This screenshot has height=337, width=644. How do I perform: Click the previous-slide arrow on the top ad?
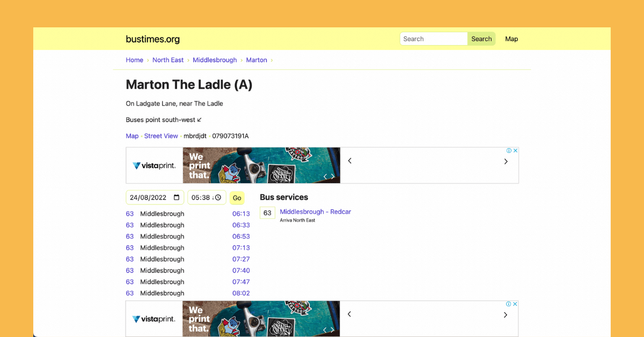click(349, 161)
